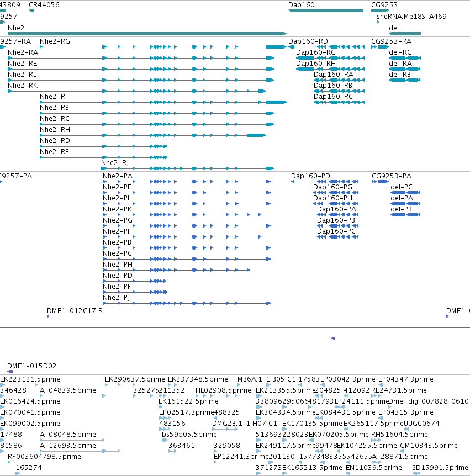Open protein label Dap160-PG
This screenshot has width=470, height=476.
coord(333,187)
